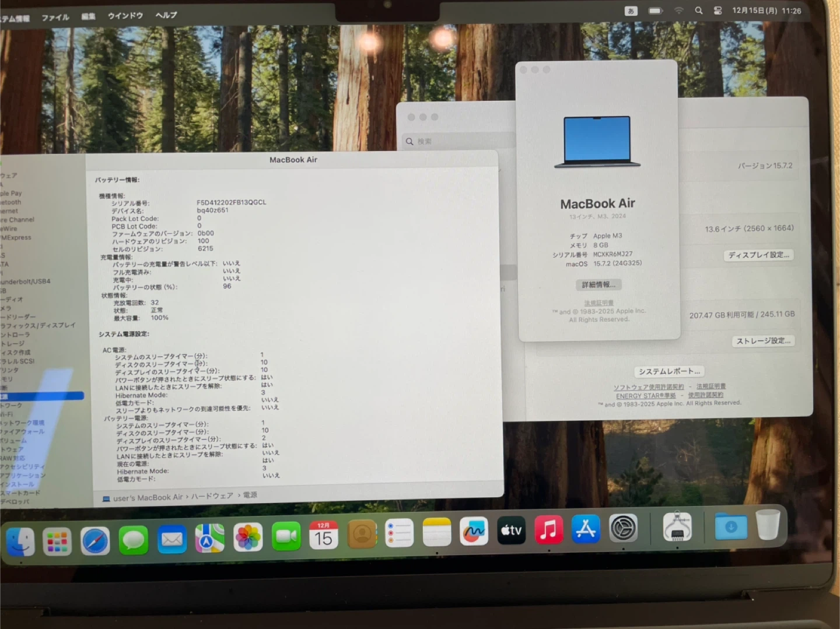The image size is (840, 629).
Task: Click the System Information icon in Dock
Action: (x=677, y=527)
